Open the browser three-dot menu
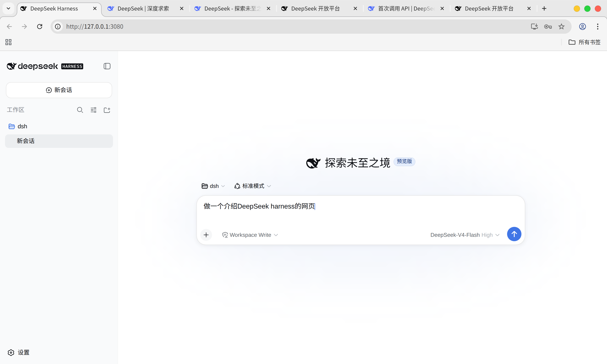Image resolution: width=607 pixels, height=364 pixels. coord(598,27)
